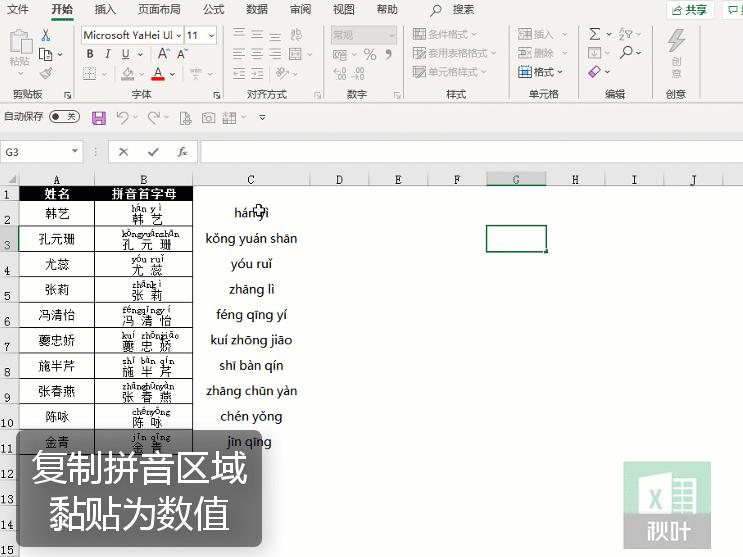Image resolution: width=743 pixels, height=557 pixels.
Task: Click the Clear eraser icon
Action: [x=594, y=72]
